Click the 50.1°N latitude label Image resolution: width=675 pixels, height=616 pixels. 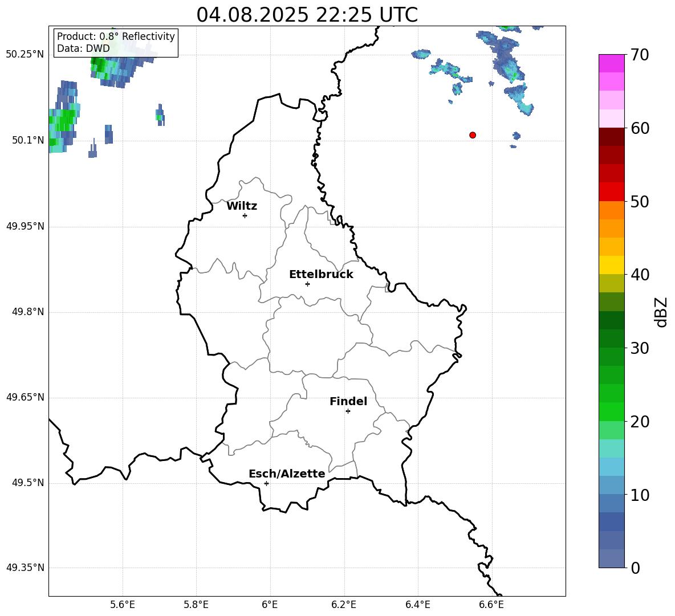coord(28,140)
